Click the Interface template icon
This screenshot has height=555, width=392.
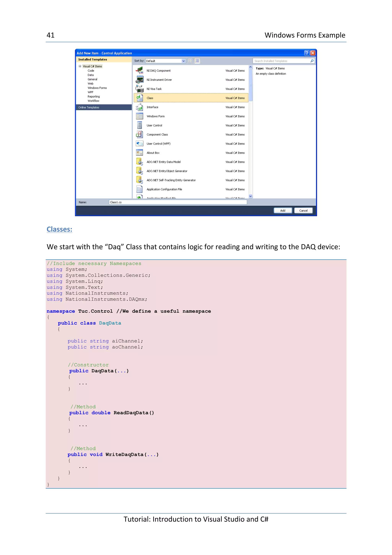(139, 107)
